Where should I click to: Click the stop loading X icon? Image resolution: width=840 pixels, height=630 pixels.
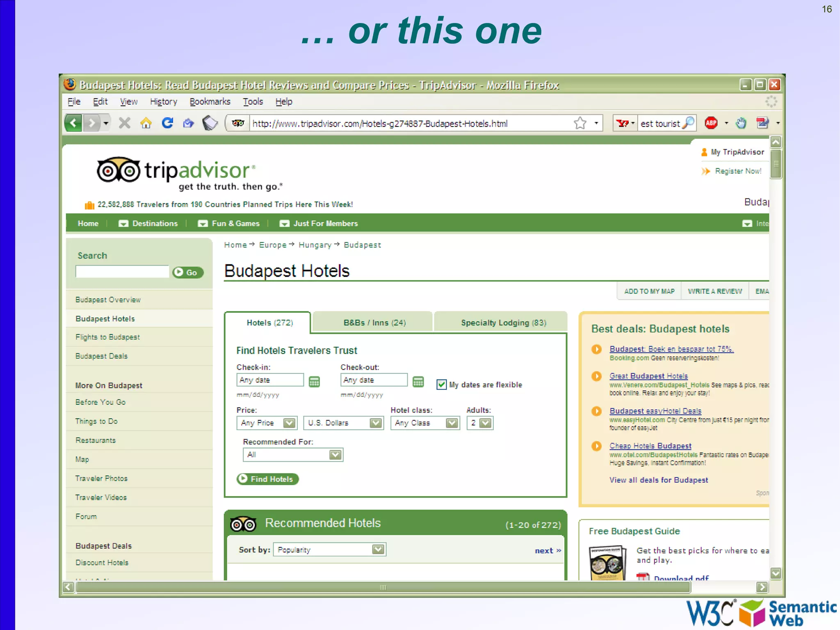[x=124, y=123]
